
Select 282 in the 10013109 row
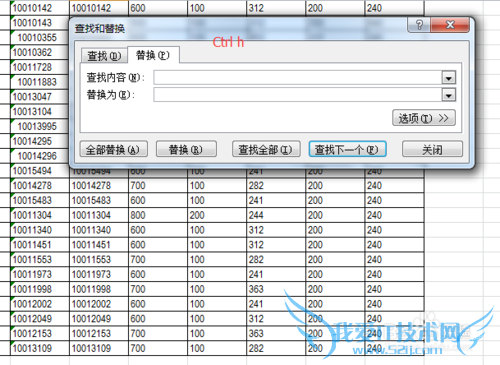click(276, 348)
